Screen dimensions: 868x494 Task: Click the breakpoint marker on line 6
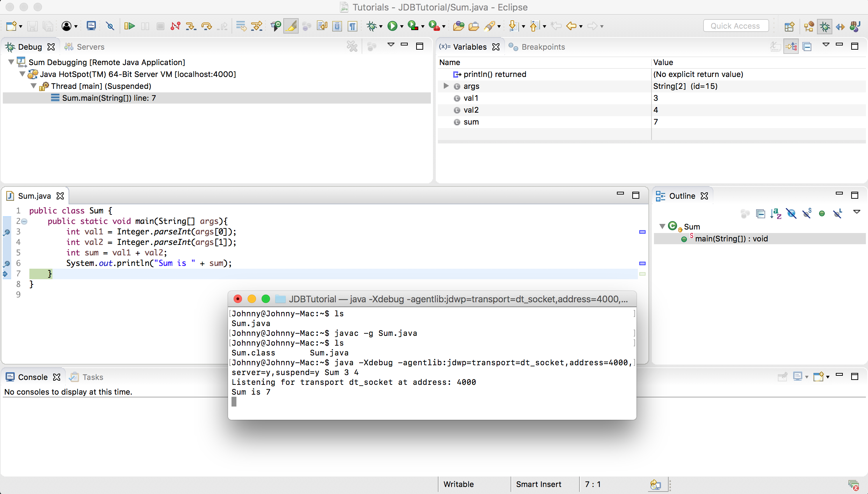[x=7, y=263]
